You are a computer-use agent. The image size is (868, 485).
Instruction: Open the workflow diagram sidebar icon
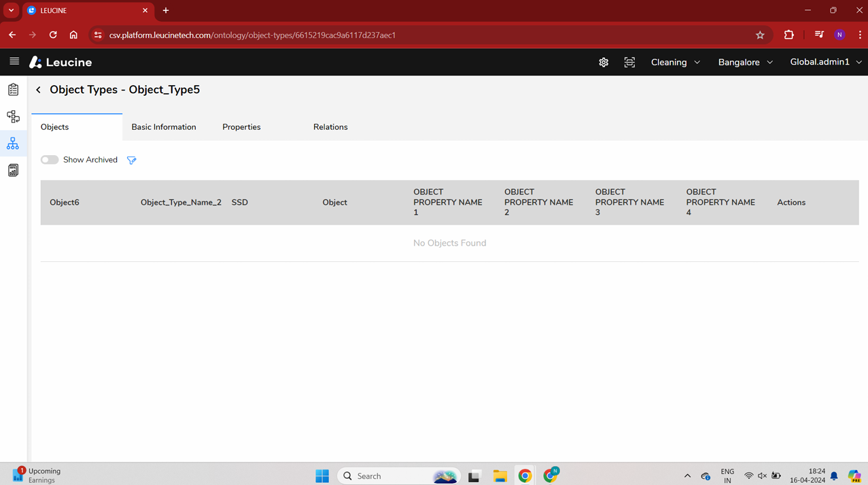[x=13, y=117]
